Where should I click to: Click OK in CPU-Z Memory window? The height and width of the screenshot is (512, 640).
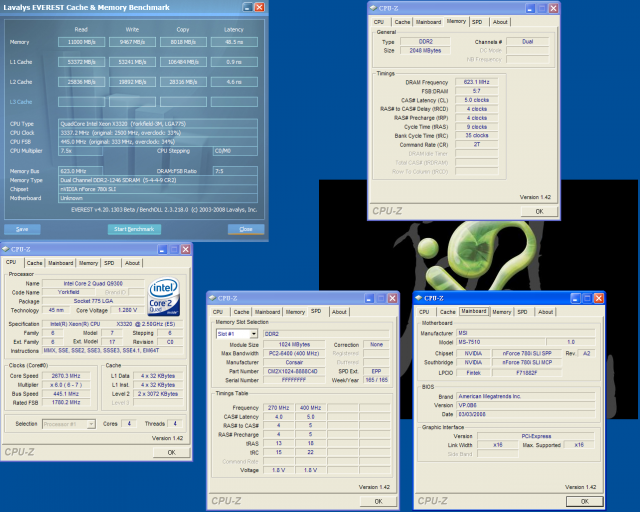tap(540, 211)
